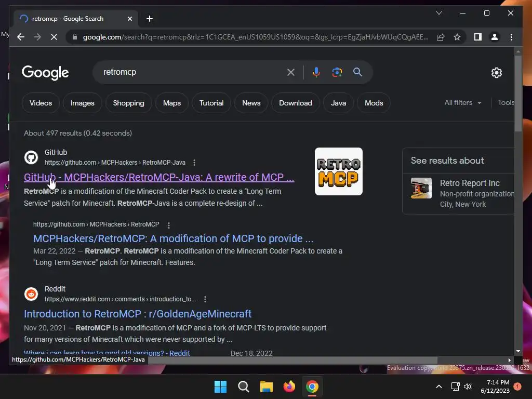Apply the Java filter chip

tap(339, 103)
